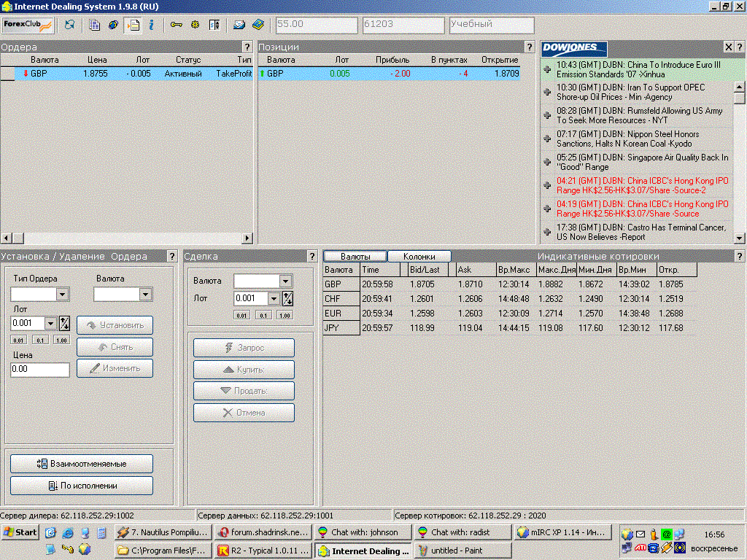Screen dimensions: 747x560
Task: Click the Установить button
Action: point(115,325)
